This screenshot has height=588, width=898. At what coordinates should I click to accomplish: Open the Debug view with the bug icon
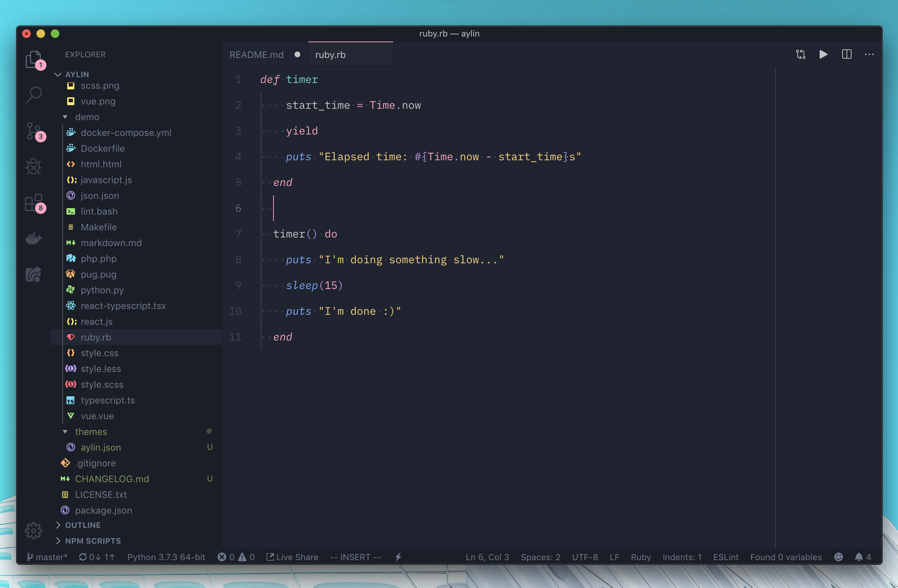tap(34, 166)
